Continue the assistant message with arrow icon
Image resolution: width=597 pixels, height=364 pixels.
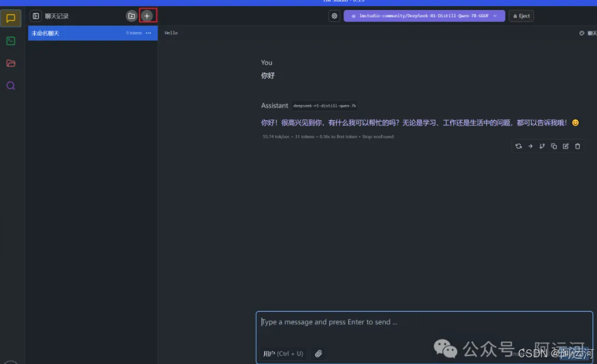click(530, 146)
